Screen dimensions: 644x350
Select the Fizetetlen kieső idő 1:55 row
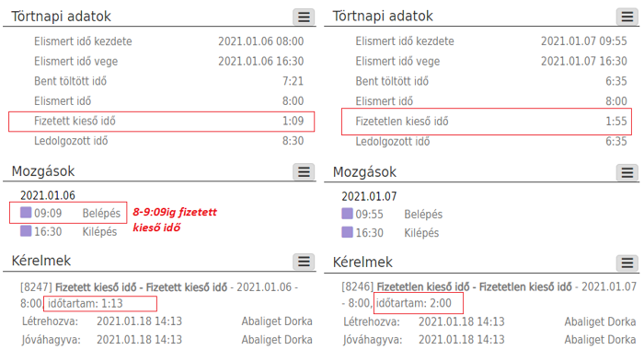click(x=487, y=122)
